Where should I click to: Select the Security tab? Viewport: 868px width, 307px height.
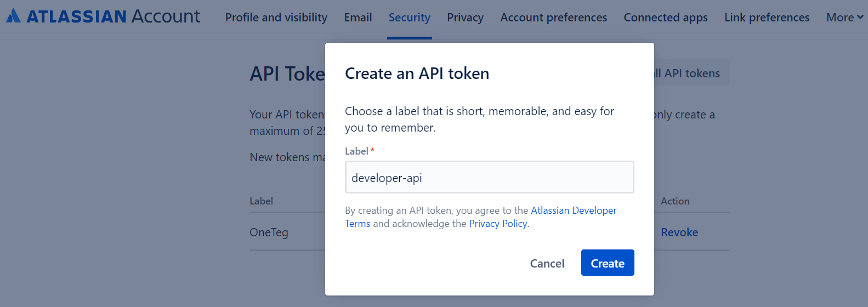click(409, 18)
